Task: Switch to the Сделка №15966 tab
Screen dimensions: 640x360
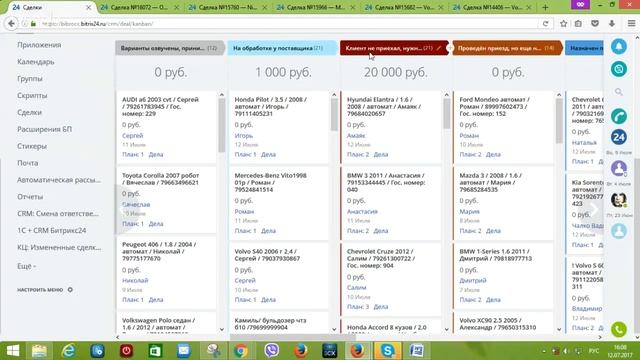Action: pos(316,7)
